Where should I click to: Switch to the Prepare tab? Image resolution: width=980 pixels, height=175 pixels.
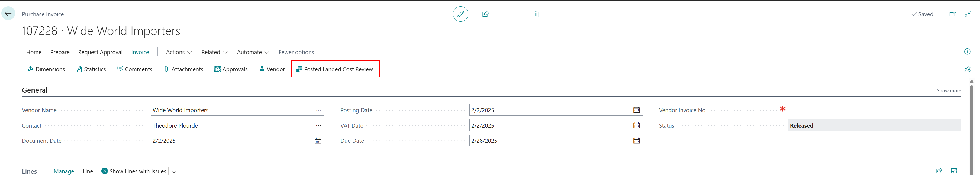coord(60,52)
